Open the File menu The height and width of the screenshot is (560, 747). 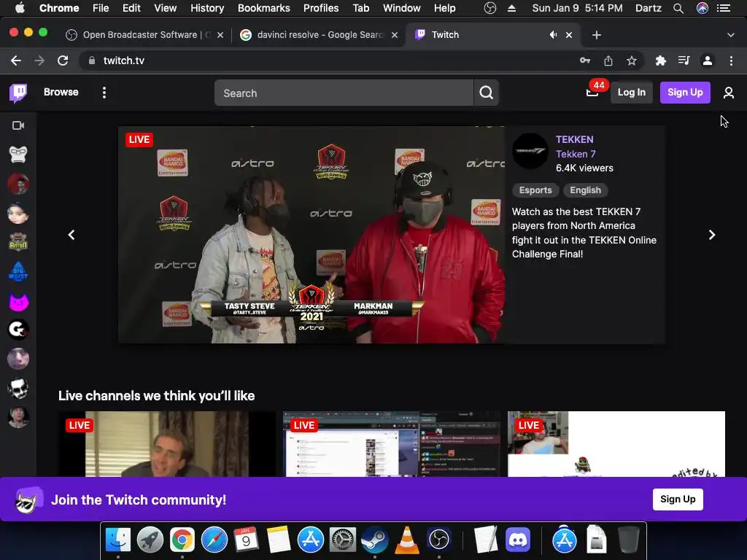pyautogui.click(x=101, y=8)
